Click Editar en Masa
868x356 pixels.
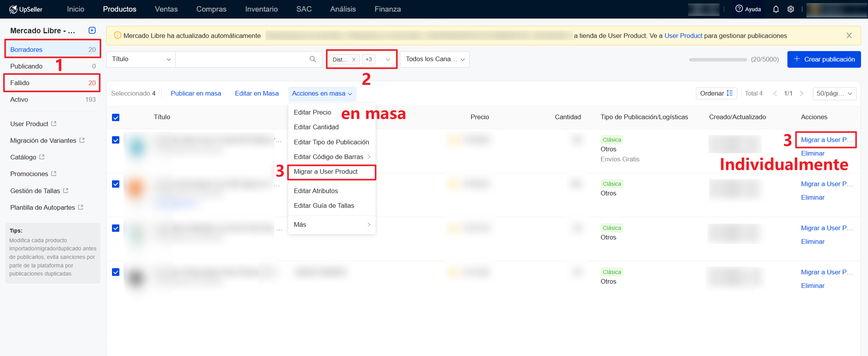point(257,93)
